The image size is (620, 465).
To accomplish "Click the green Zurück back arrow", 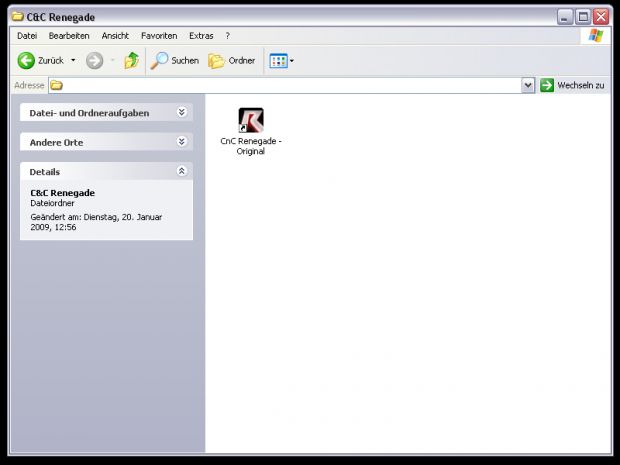I will click(26, 60).
